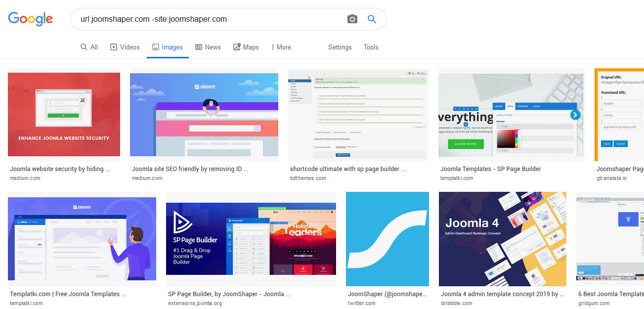Viewport: 644px width, 309px height.
Task: Click the Google logo
Action: click(x=31, y=19)
